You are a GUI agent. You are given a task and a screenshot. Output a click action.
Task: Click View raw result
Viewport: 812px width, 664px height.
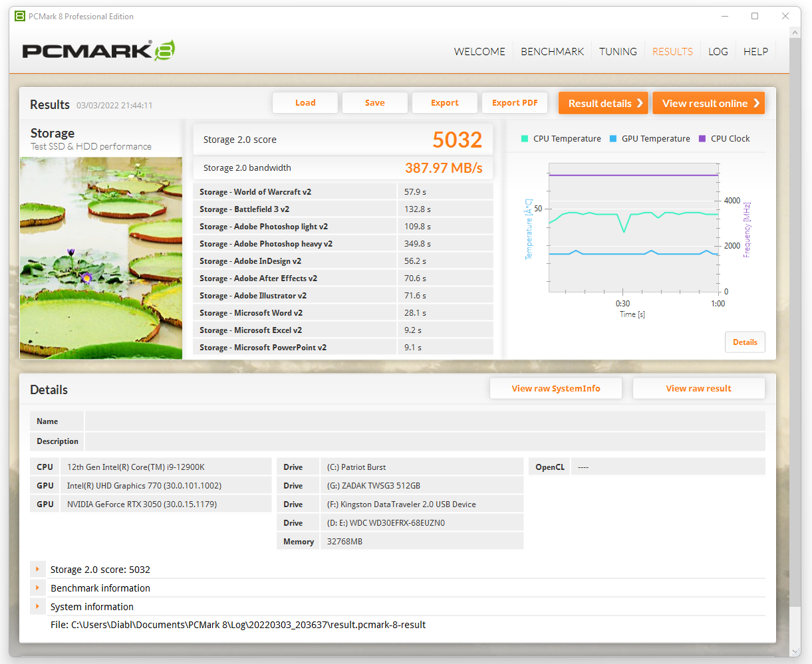click(699, 389)
